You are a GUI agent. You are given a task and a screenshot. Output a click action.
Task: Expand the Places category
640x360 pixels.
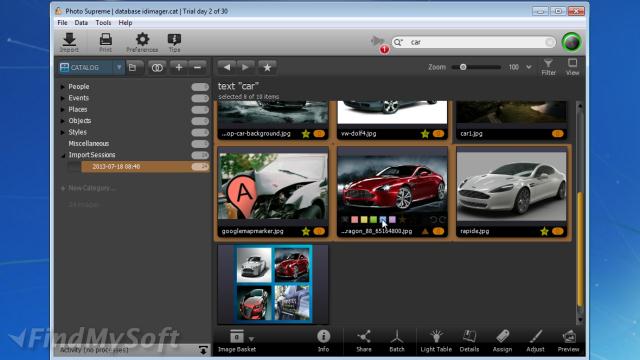tap(62, 110)
